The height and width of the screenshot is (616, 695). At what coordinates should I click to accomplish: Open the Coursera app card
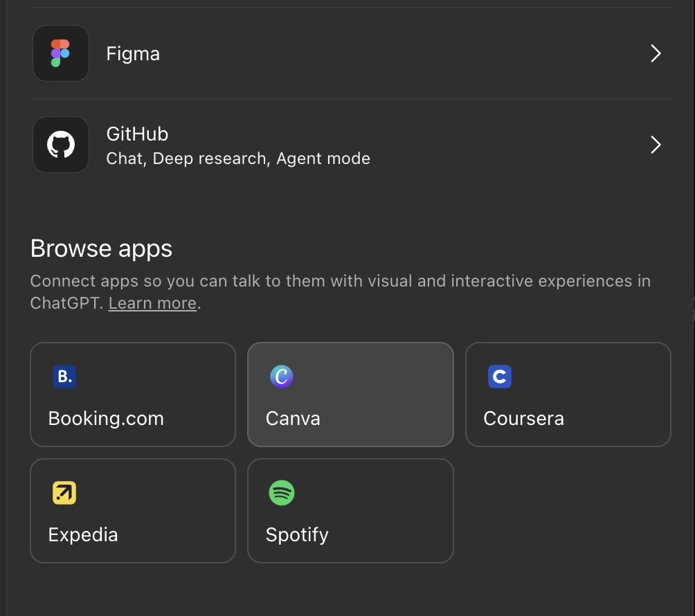coord(568,395)
